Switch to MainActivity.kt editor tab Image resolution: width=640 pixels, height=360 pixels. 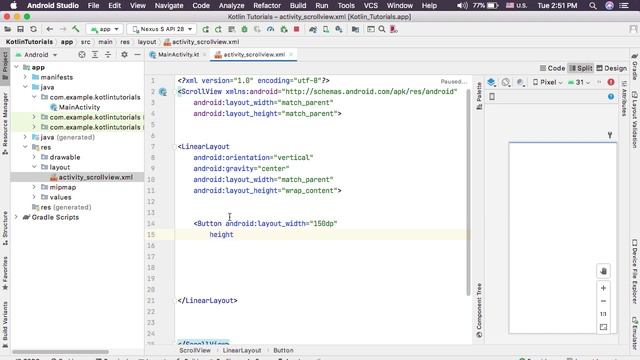tap(178, 55)
